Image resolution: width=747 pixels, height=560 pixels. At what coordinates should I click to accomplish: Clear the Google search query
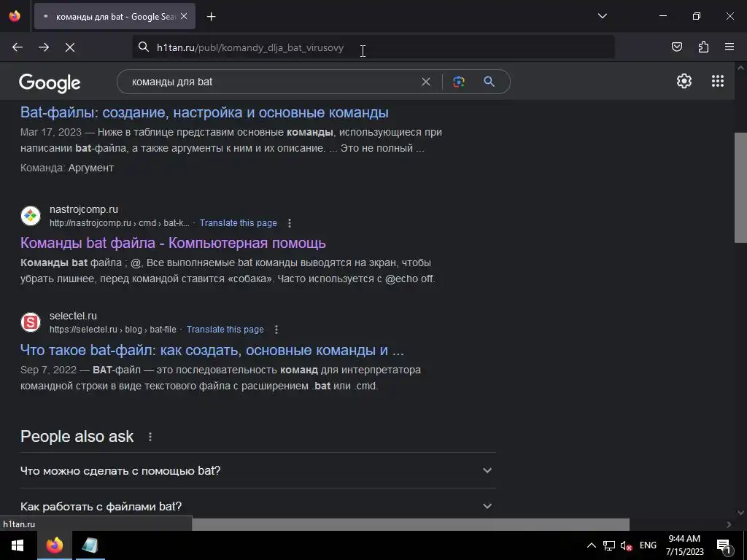coord(426,82)
